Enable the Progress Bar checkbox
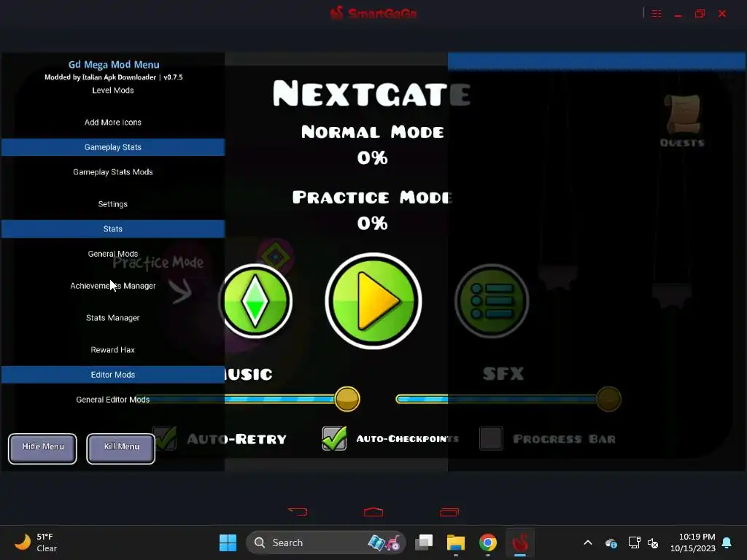747x560 pixels. tap(491, 438)
